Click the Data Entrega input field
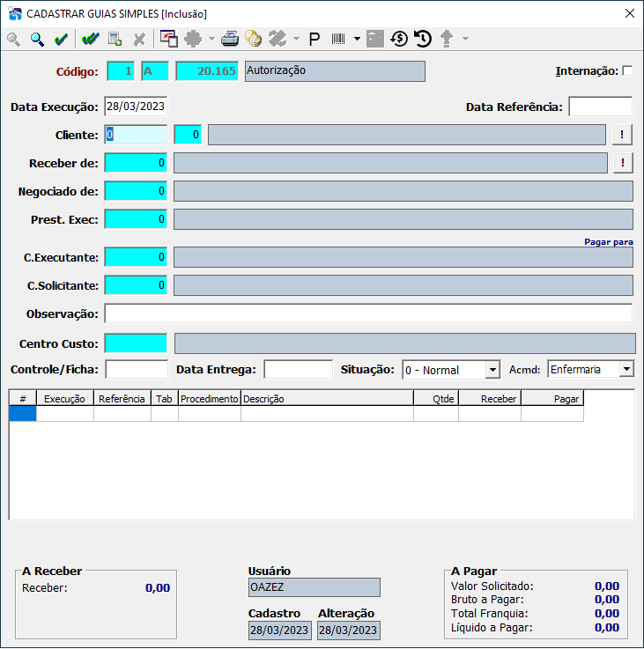The width and height of the screenshot is (644, 649). [x=298, y=369]
